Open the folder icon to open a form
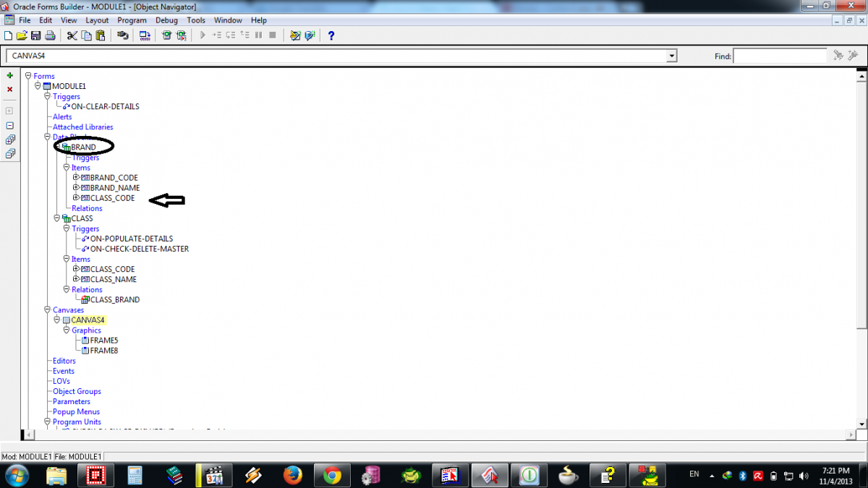This screenshot has height=488, width=868. [22, 35]
